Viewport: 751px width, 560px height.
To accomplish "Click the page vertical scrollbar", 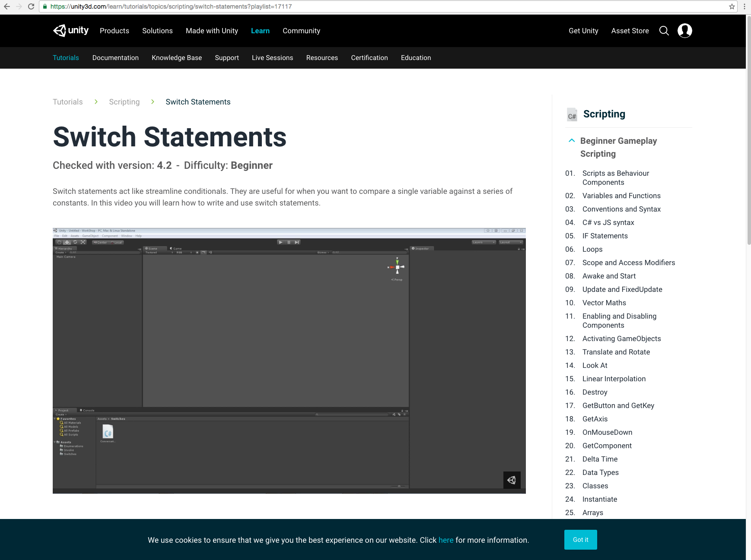I will (749, 130).
